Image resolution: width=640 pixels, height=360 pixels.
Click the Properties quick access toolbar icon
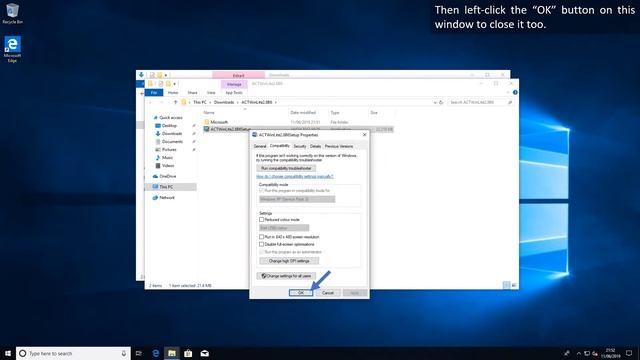click(x=160, y=84)
